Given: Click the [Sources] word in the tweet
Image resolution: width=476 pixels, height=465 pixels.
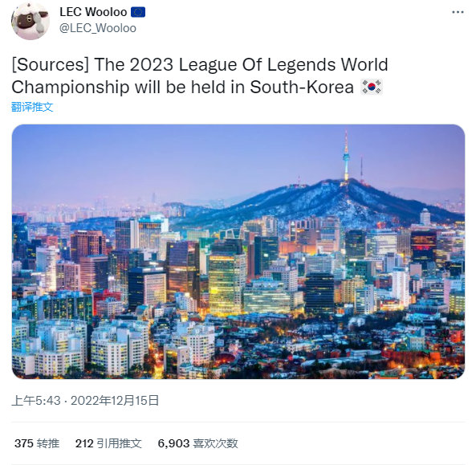Looking at the screenshot, I should 51,65.
